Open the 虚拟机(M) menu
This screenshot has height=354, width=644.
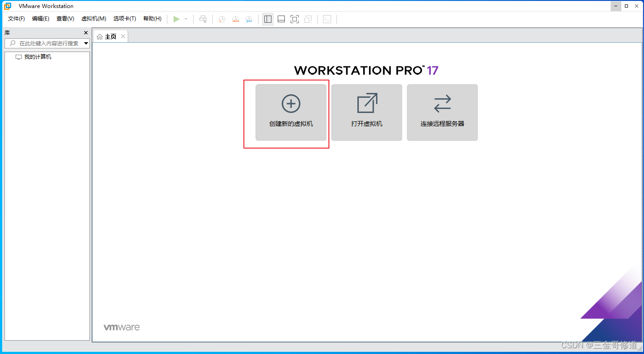click(x=93, y=19)
